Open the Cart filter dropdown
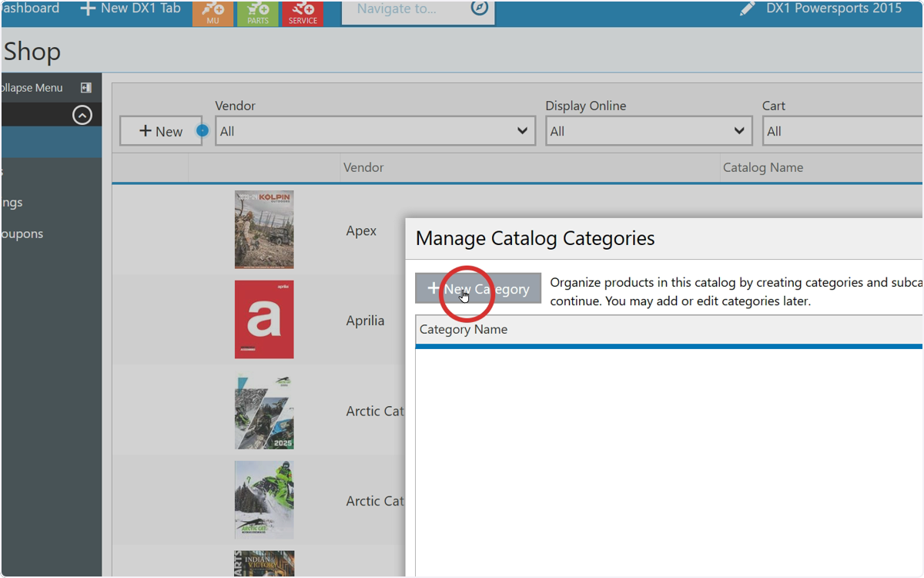 pos(842,131)
